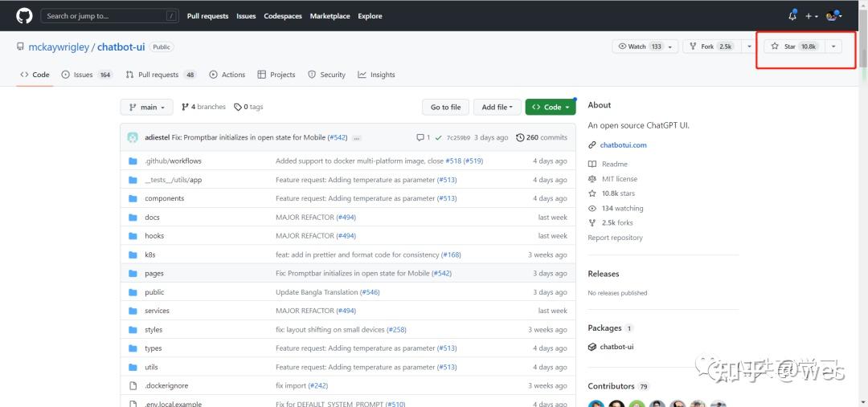Expand the Add file dropdown

tap(497, 107)
